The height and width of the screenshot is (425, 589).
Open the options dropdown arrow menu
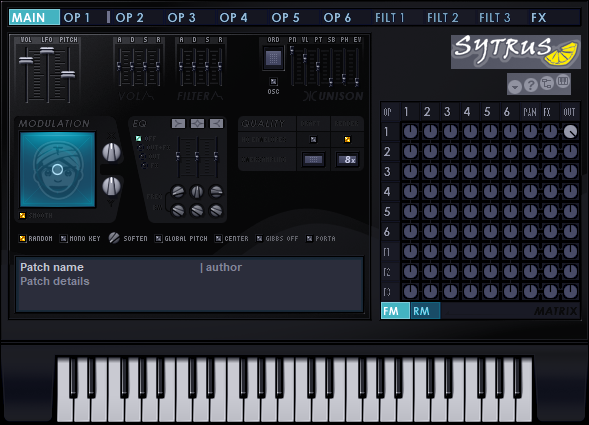point(515,87)
